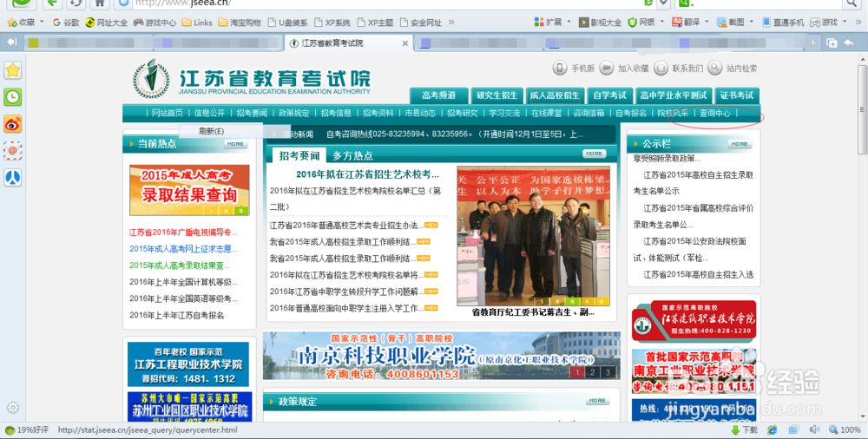This screenshot has height=439, width=868.
Task: Click the 收藏 favorites star in bookmarks bar
Action: pyautogui.click(x=11, y=23)
